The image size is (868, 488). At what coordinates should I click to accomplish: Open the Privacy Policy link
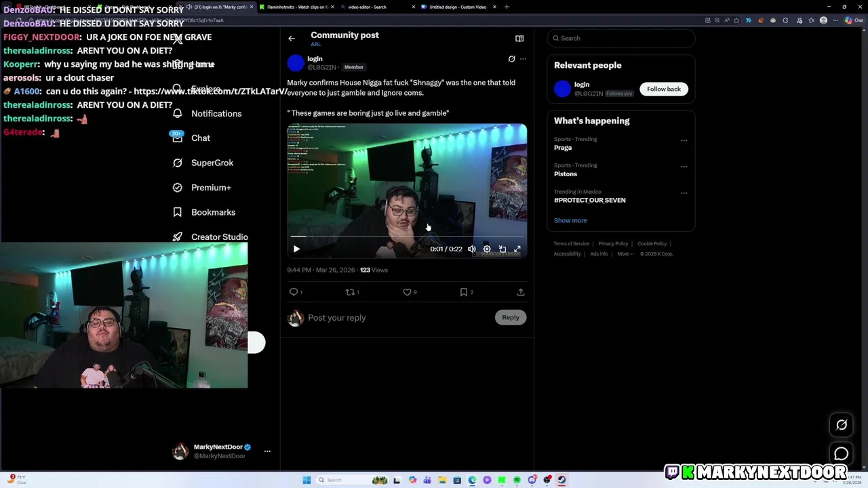point(613,244)
